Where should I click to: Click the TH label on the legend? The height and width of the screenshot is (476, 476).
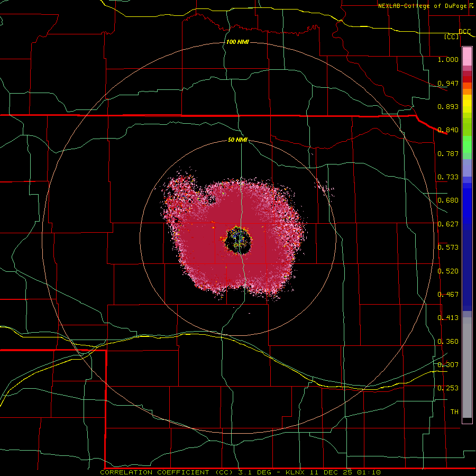pos(454,412)
